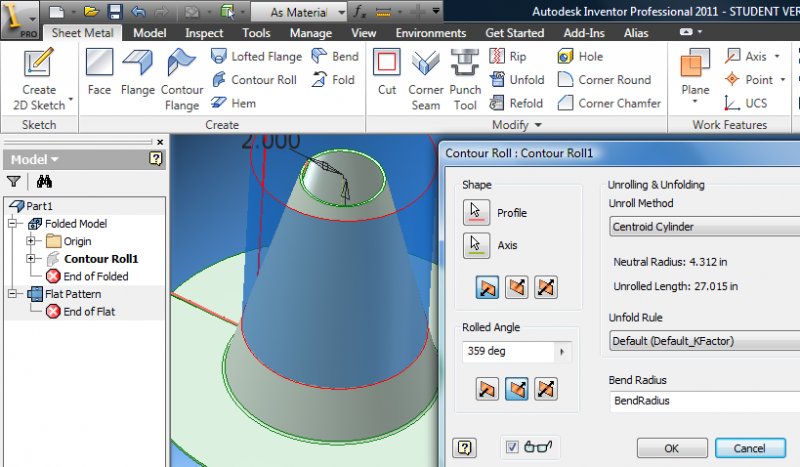Open the Model browser dropdown
Image resolution: width=800 pixels, height=467 pixels.
click(35, 159)
